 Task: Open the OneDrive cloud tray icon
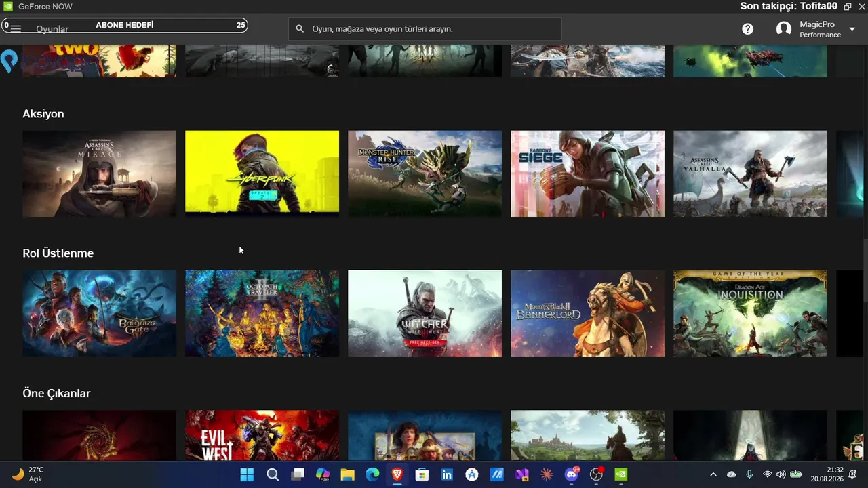point(731,474)
